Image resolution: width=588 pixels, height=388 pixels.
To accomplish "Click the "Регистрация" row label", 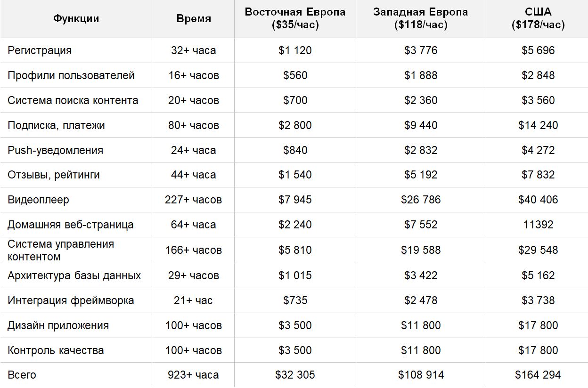I will tap(40, 50).
